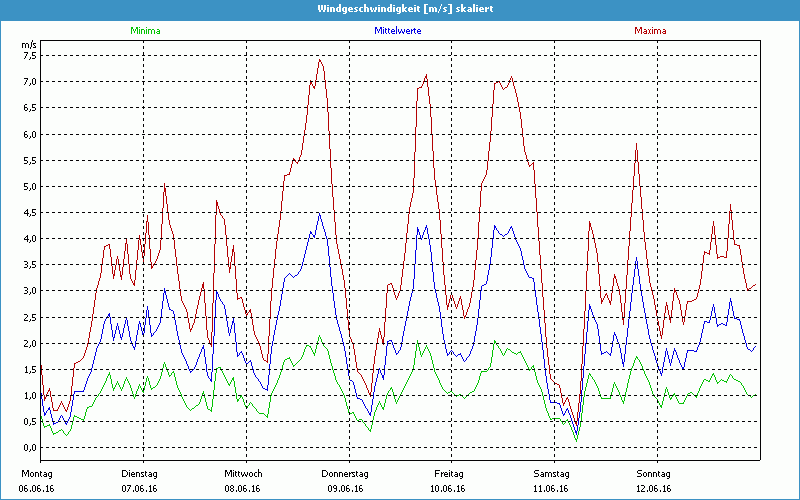Image resolution: width=800 pixels, height=500 pixels.
Task: Click the Samstag day label
Action: click(x=551, y=474)
